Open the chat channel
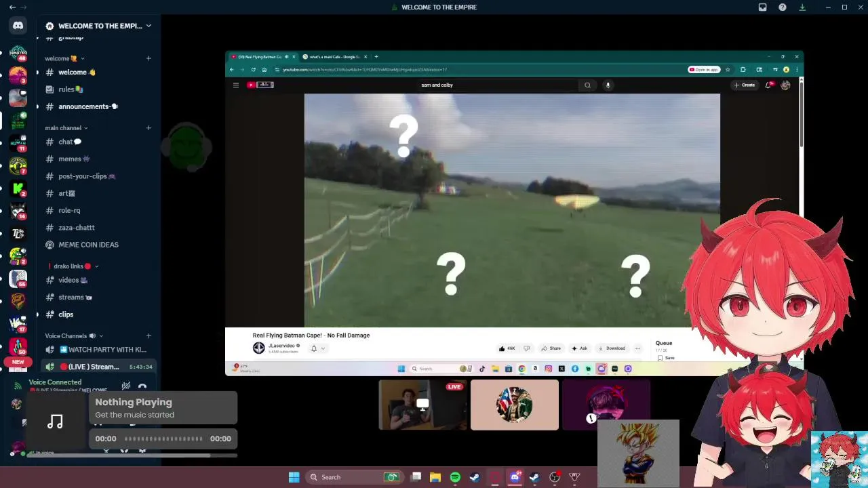Screen dimensions: 868x488 (x=98, y=142)
